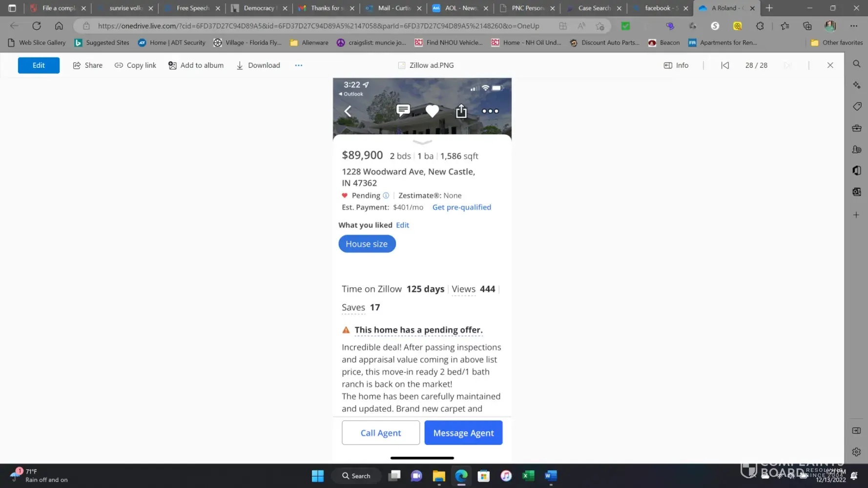
Task: Refresh the current page
Action: (x=37, y=26)
